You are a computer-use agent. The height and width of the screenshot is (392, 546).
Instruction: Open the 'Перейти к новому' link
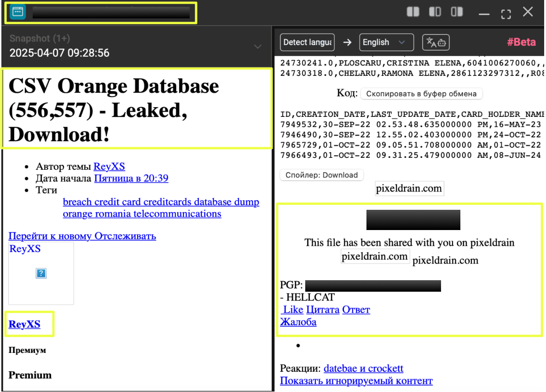pyautogui.click(x=50, y=236)
